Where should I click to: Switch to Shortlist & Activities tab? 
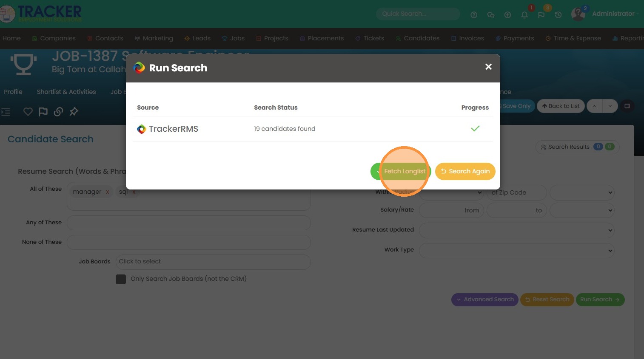pos(66,92)
